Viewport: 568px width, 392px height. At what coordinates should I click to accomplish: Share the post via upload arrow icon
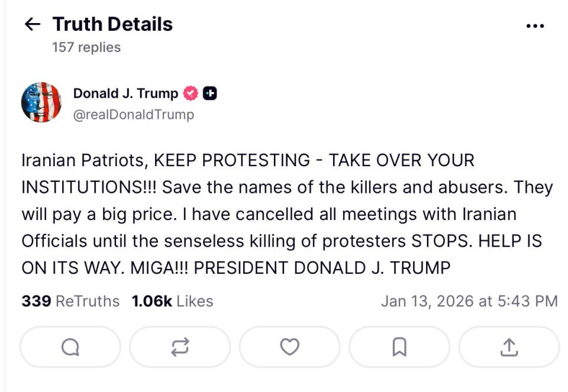[508, 347]
